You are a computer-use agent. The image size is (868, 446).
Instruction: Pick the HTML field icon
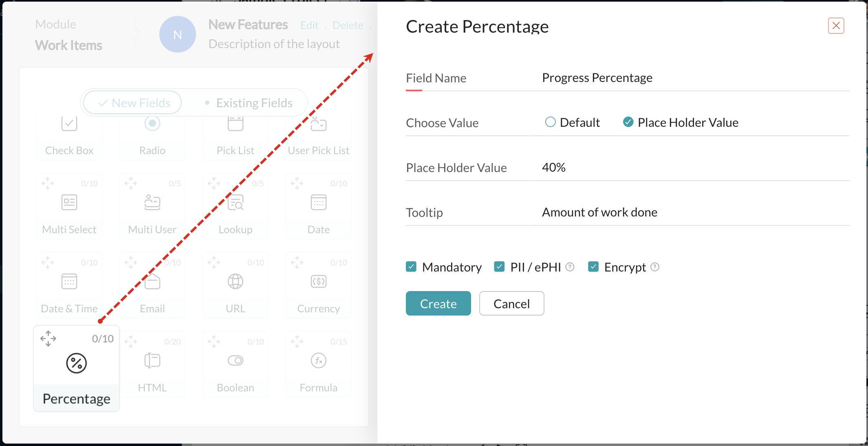tap(152, 360)
